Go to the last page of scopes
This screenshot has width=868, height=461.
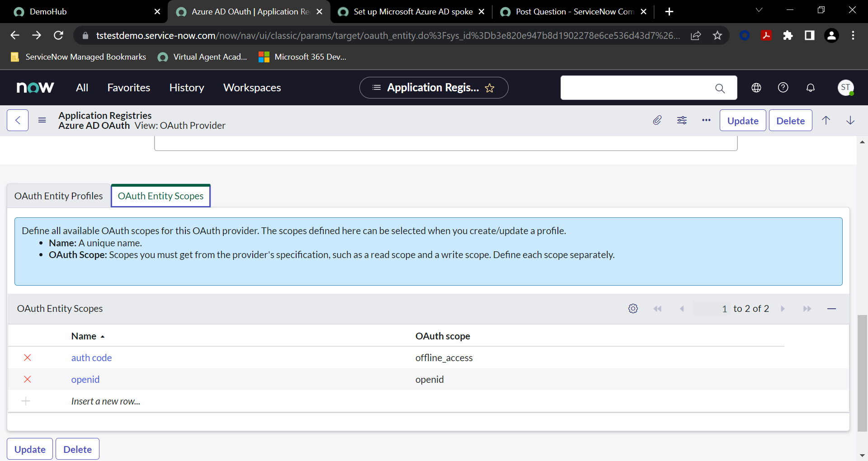pyautogui.click(x=807, y=308)
